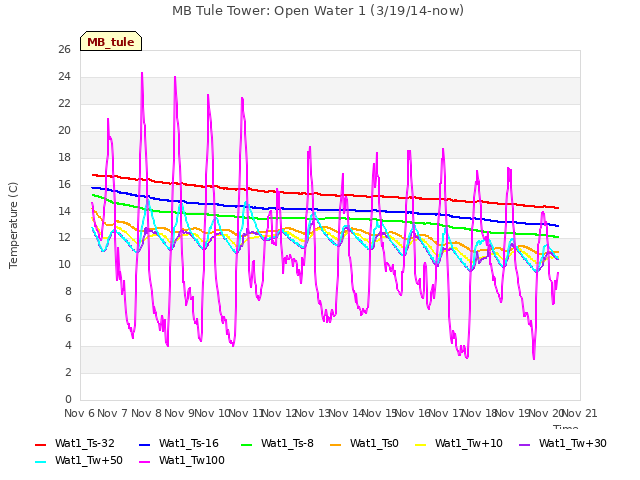Click the Nov 12 x-axis tick label
The image size is (640, 480).
tap(279, 413)
